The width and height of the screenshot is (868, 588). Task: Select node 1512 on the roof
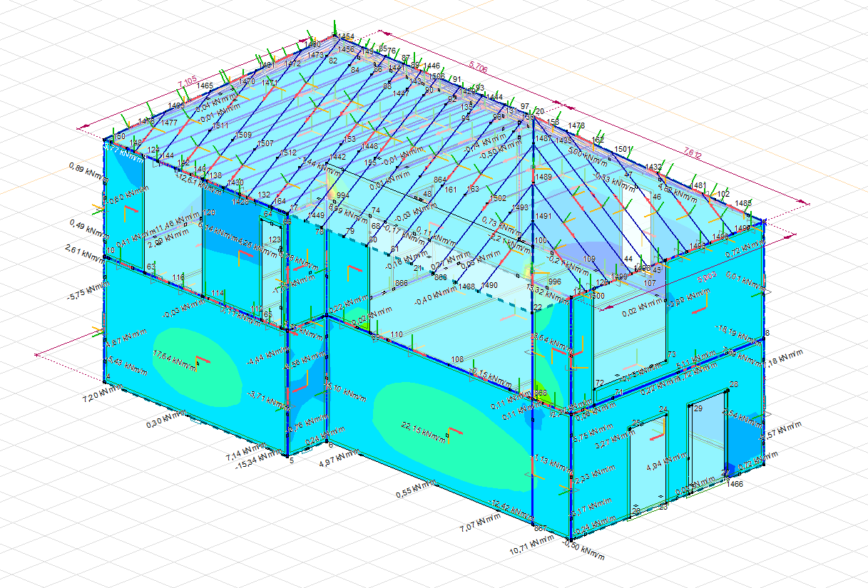(x=288, y=153)
